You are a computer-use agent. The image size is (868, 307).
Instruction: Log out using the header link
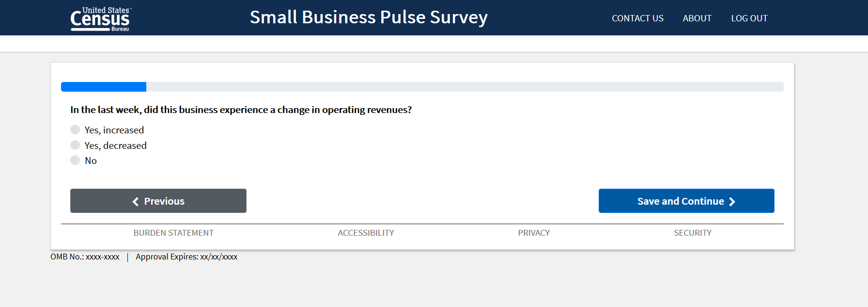pyautogui.click(x=749, y=18)
